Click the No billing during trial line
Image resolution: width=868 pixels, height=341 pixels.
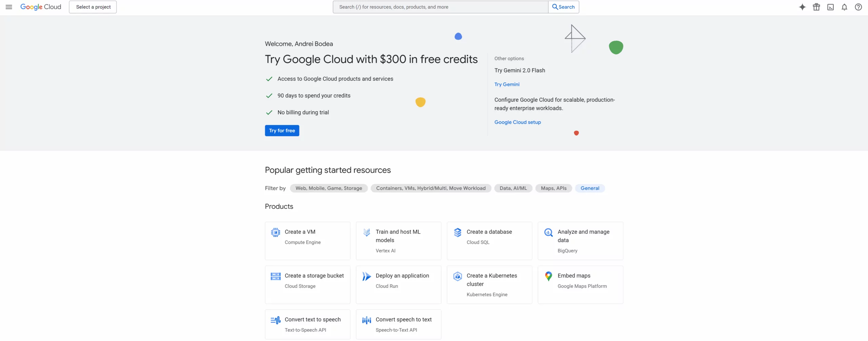[303, 113]
